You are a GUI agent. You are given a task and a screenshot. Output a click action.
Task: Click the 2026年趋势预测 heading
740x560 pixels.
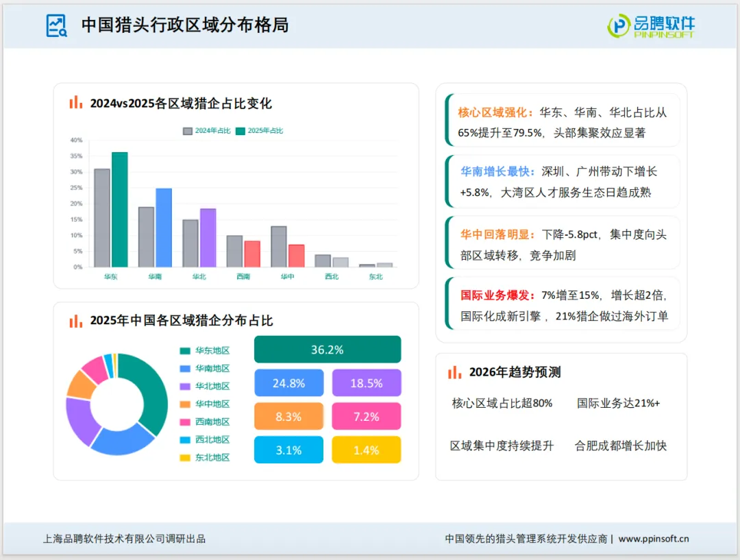tap(515, 373)
